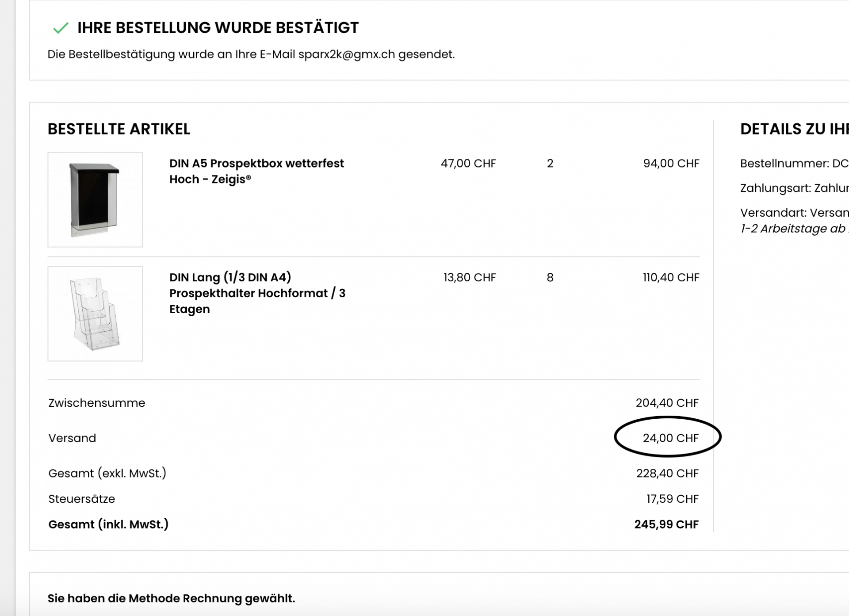Open the DIN A5 Prospektbox product thumbnail
The image size is (849, 616).
coord(95,199)
